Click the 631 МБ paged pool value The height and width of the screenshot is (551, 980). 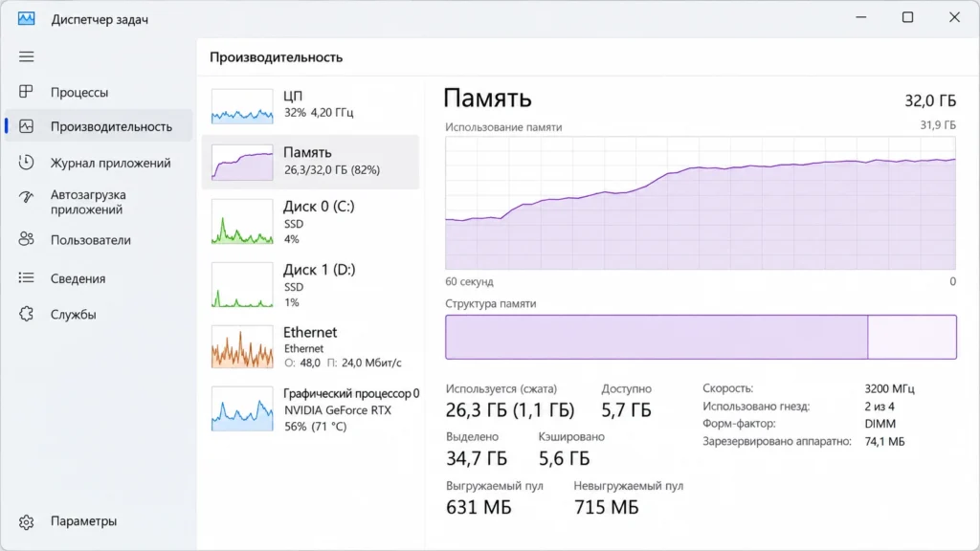point(479,507)
